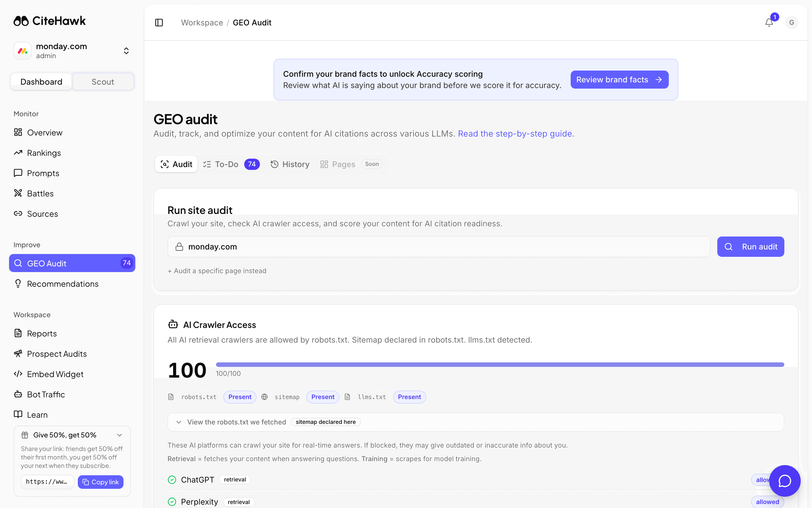Click the Perplexity green check icon

click(172, 502)
